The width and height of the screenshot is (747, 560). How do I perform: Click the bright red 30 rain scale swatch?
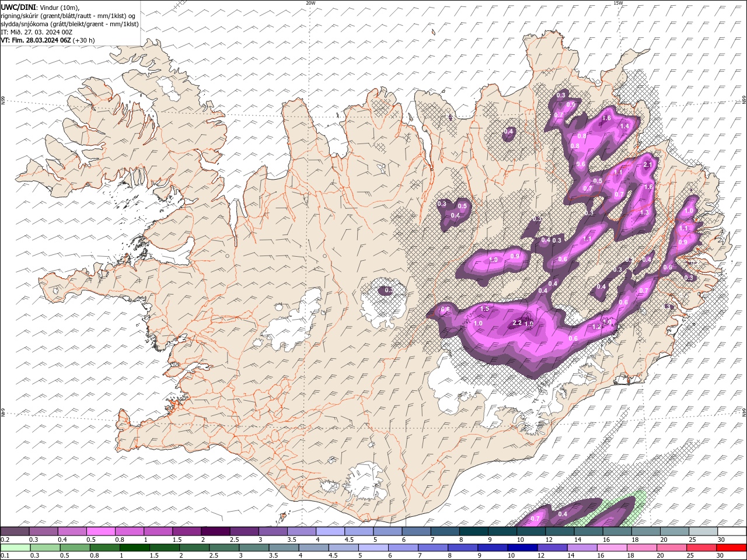tap(731, 548)
